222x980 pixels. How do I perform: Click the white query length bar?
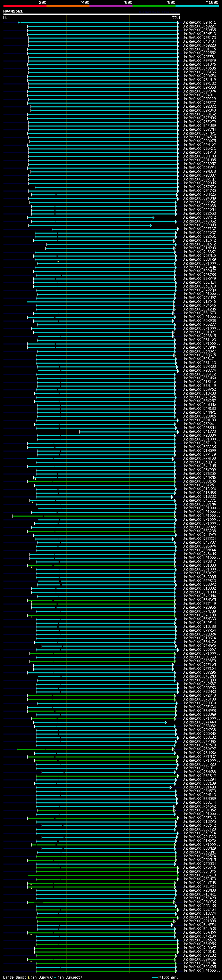point(91,14)
